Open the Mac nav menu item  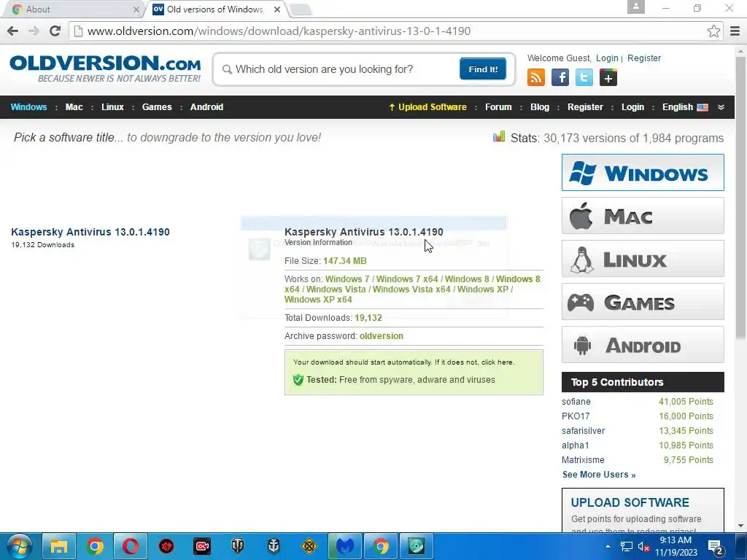point(74,106)
